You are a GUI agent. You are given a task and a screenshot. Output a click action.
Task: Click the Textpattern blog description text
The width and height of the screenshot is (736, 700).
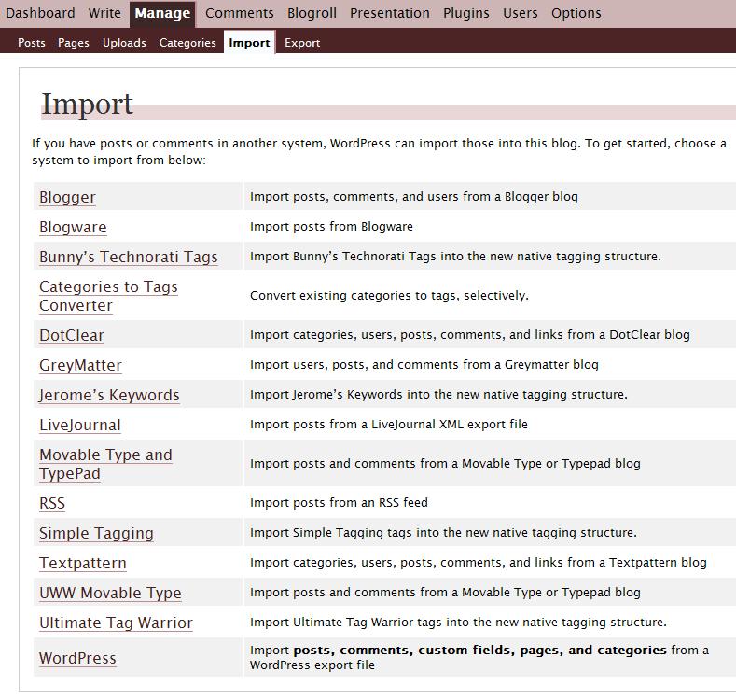(479, 563)
